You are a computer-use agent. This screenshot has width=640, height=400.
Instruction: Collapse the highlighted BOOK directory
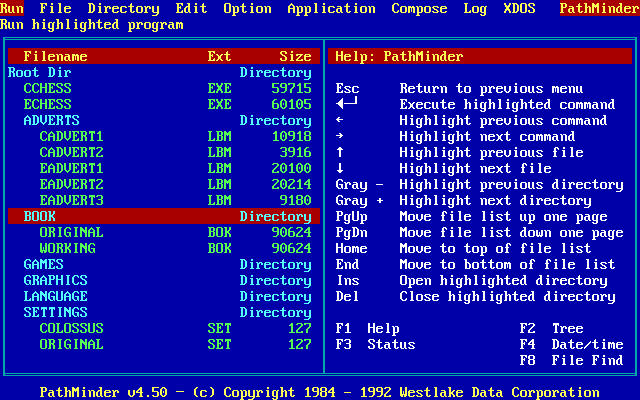coord(39,216)
